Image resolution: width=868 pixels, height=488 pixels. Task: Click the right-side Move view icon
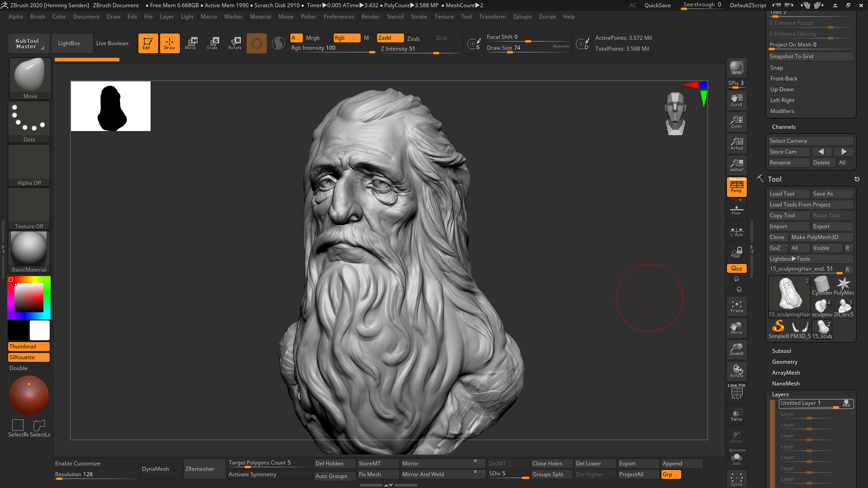[x=736, y=328]
